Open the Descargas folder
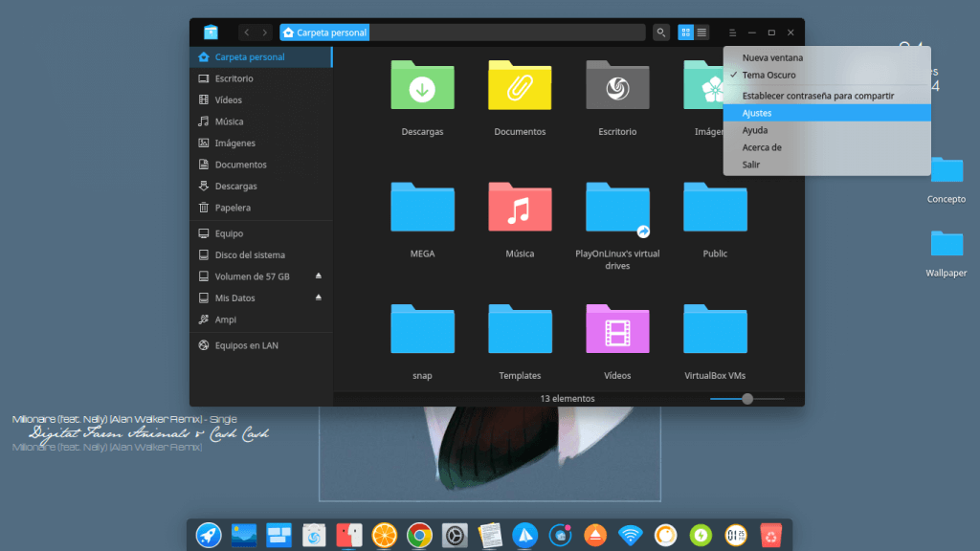The image size is (980, 551). click(x=422, y=86)
